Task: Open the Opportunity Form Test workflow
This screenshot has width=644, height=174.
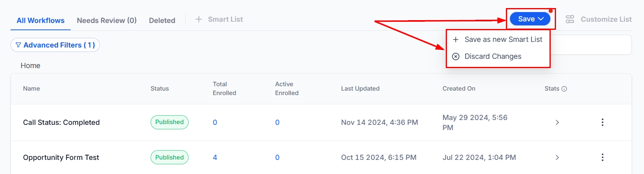Action: point(61,157)
